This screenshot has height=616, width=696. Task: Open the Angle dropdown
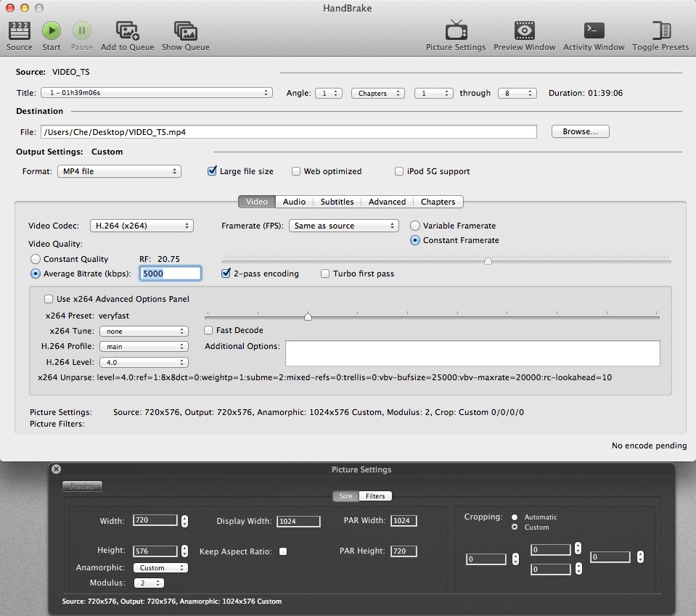(329, 93)
